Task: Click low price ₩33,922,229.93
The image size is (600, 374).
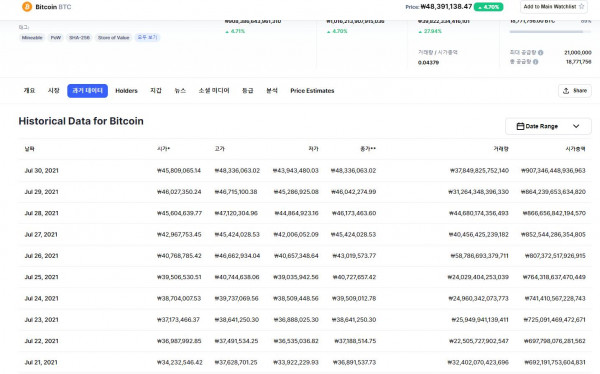Action: click(296, 363)
